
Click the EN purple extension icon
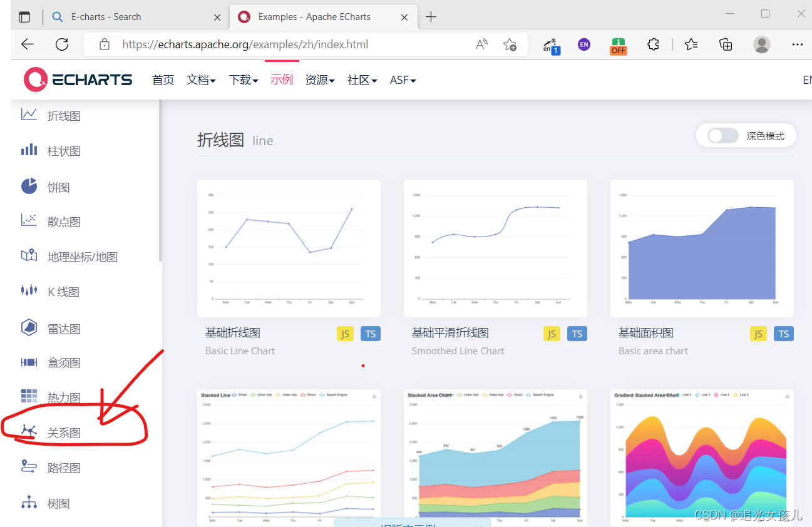pos(584,44)
